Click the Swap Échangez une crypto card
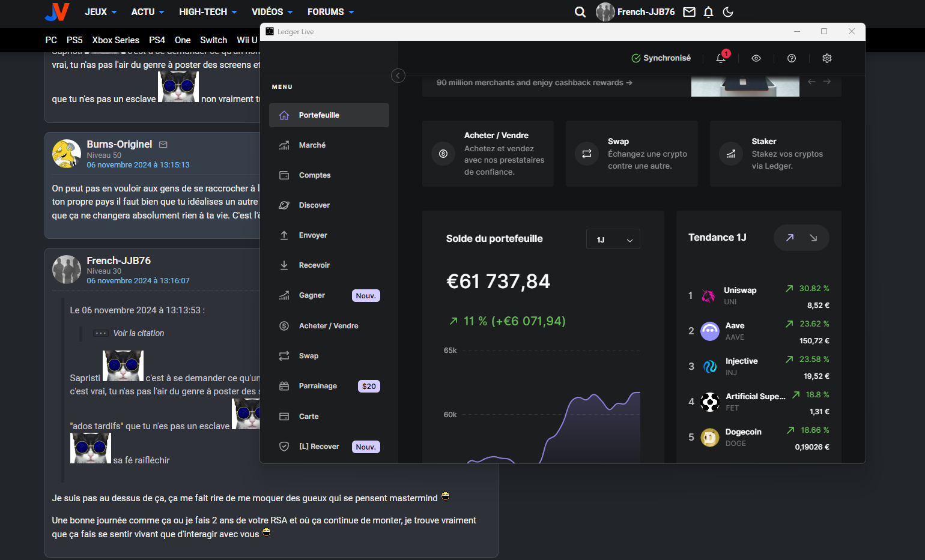Viewport: 925px width, 560px height. point(632,154)
